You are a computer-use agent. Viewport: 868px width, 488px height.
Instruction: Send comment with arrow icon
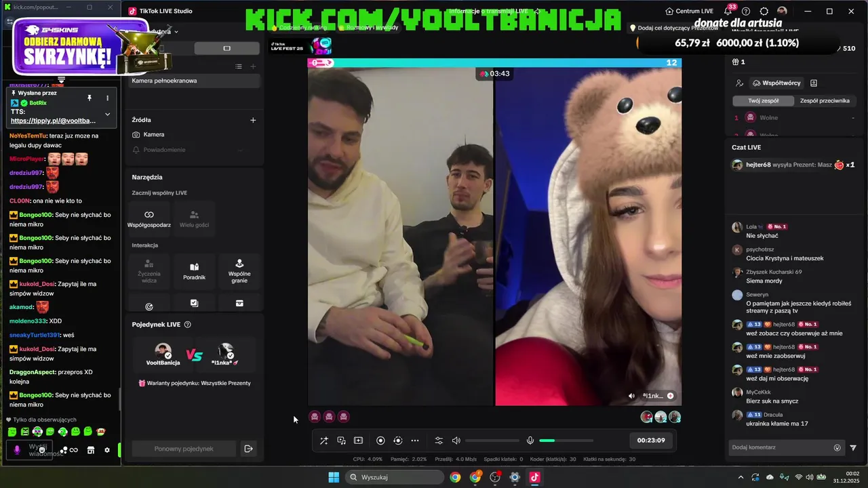coord(853,447)
